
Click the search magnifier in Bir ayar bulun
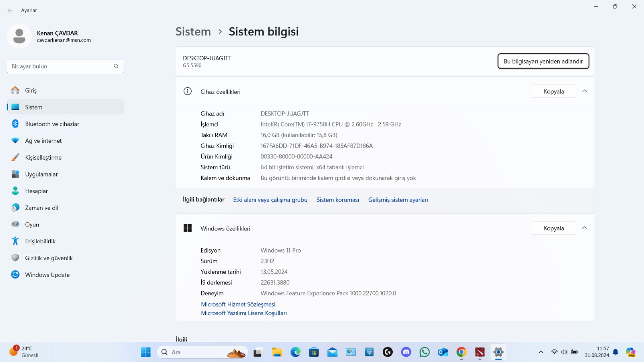pos(116,66)
